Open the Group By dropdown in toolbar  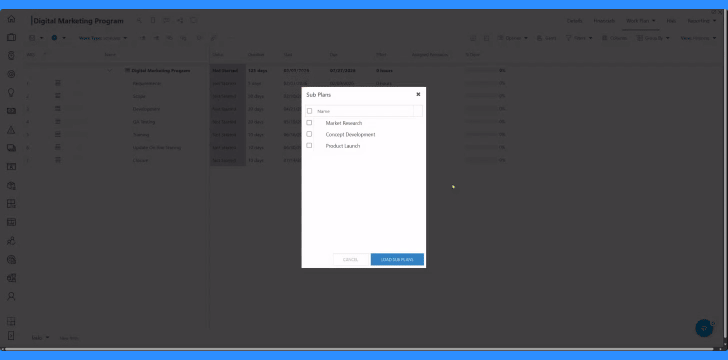point(653,38)
